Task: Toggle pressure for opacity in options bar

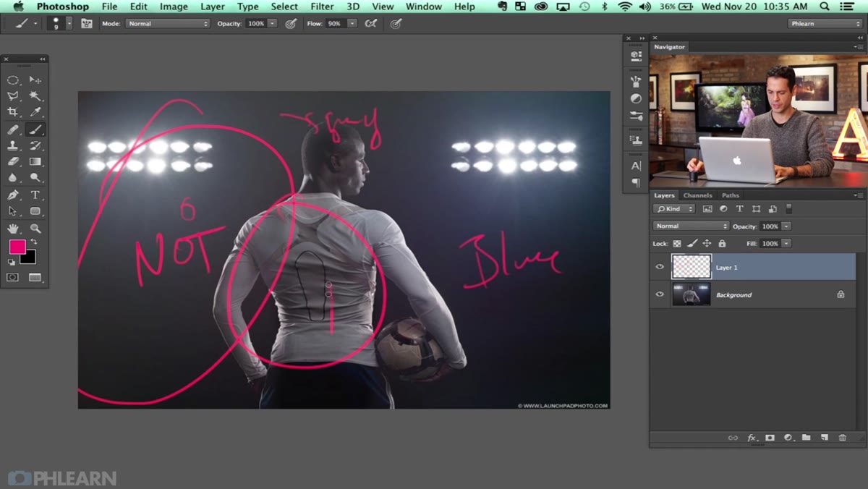Action: pyautogui.click(x=291, y=23)
